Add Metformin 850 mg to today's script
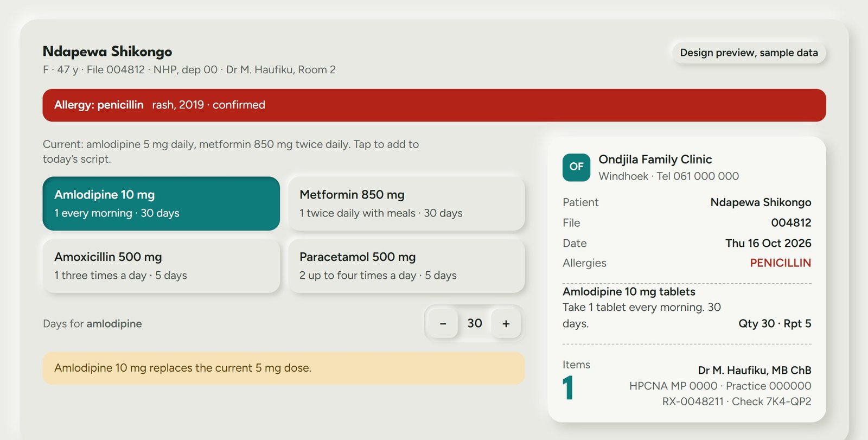Screen dimensions: 868x440 (x=406, y=203)
